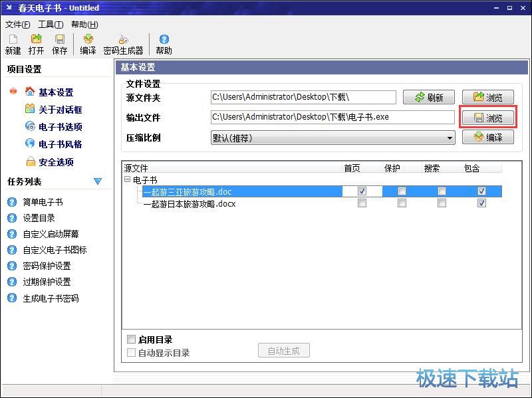532x398 pixels.
Task: Open the 安全选项 settings page
Action: tap(56, 162)
